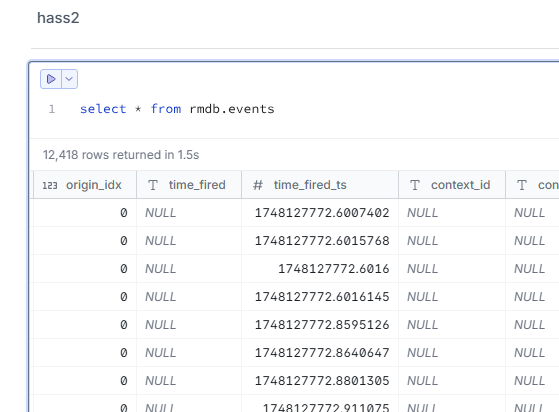Select cell 1748127772.8801305
The height and width of the screenshot is (412, 559).
(x=320, y=381)
